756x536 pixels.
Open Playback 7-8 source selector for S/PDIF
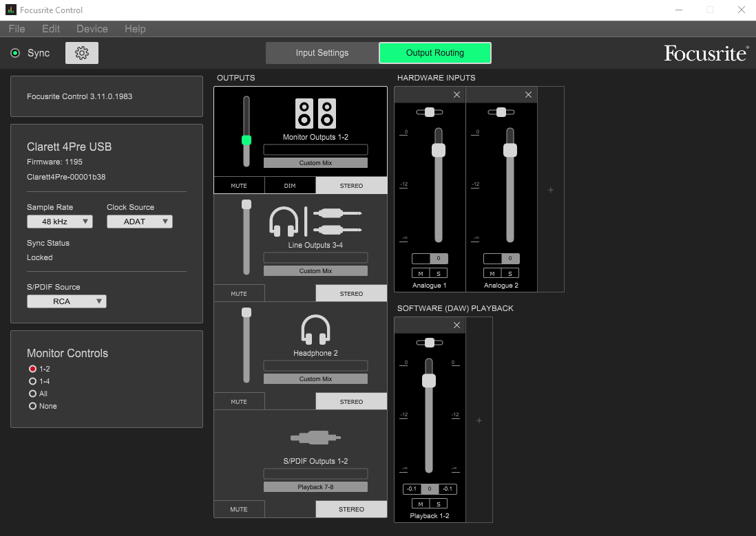[x=315, y=487]
